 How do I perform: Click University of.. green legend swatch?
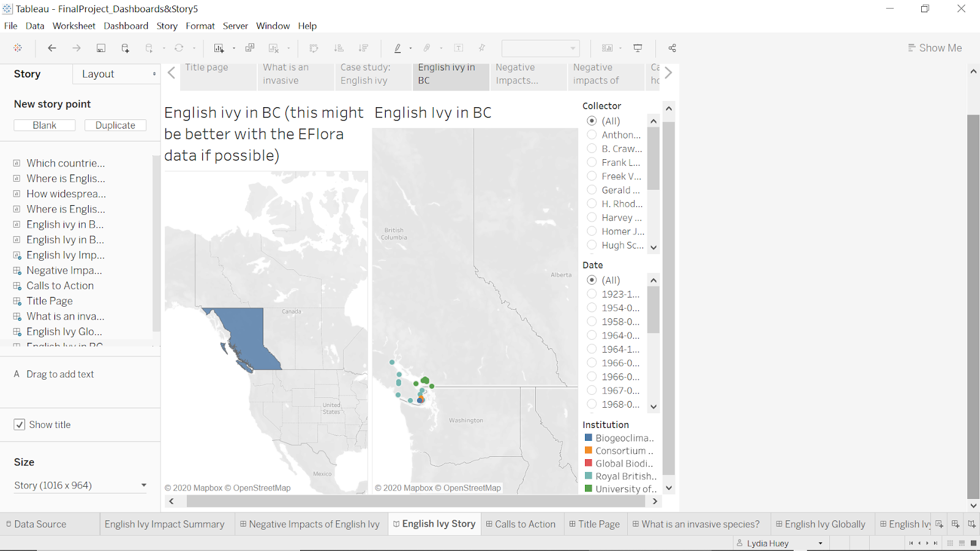(x=589, y=489)
